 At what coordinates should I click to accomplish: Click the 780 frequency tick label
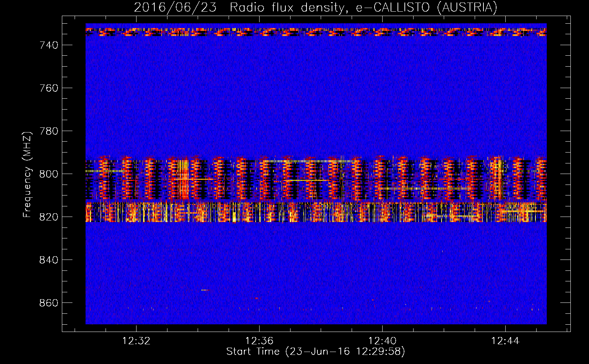point(49,131)
